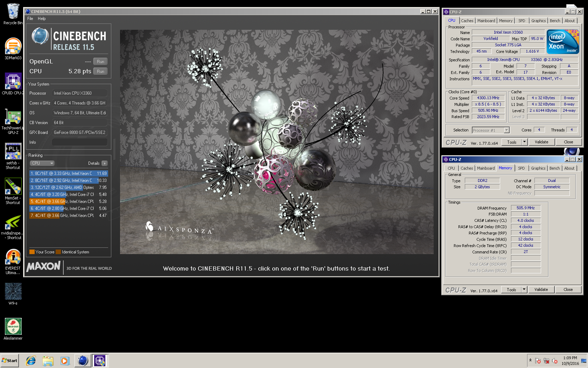Open TechPowerUp GPU-Z desktop icon
This screenshot has width=588, height=368.
tap(13, 121)
